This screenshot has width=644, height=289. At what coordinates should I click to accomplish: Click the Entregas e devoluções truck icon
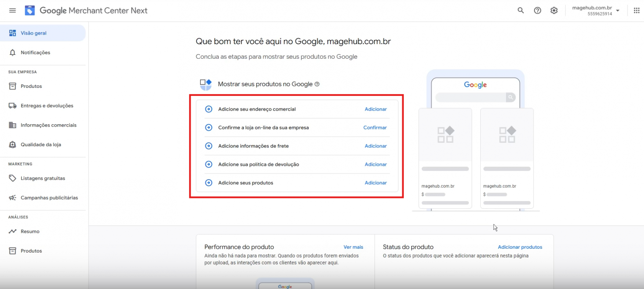click(x=13, y=106)
